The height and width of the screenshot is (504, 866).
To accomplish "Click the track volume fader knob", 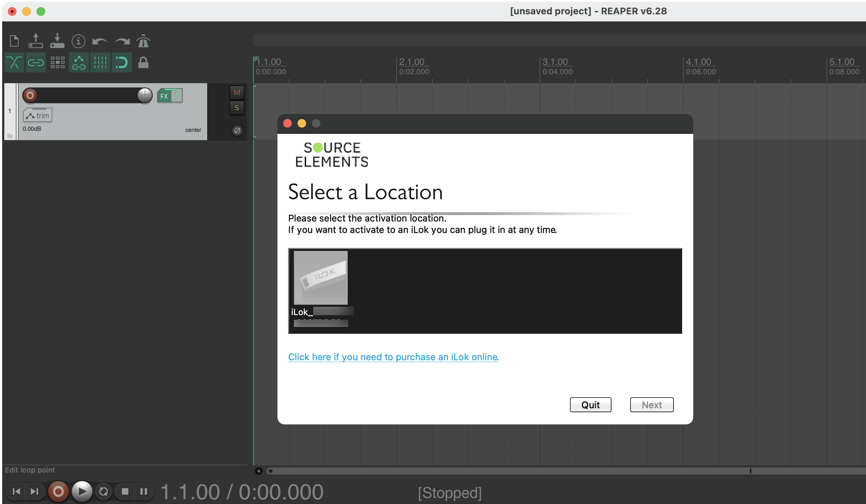I will click(145, 95).
